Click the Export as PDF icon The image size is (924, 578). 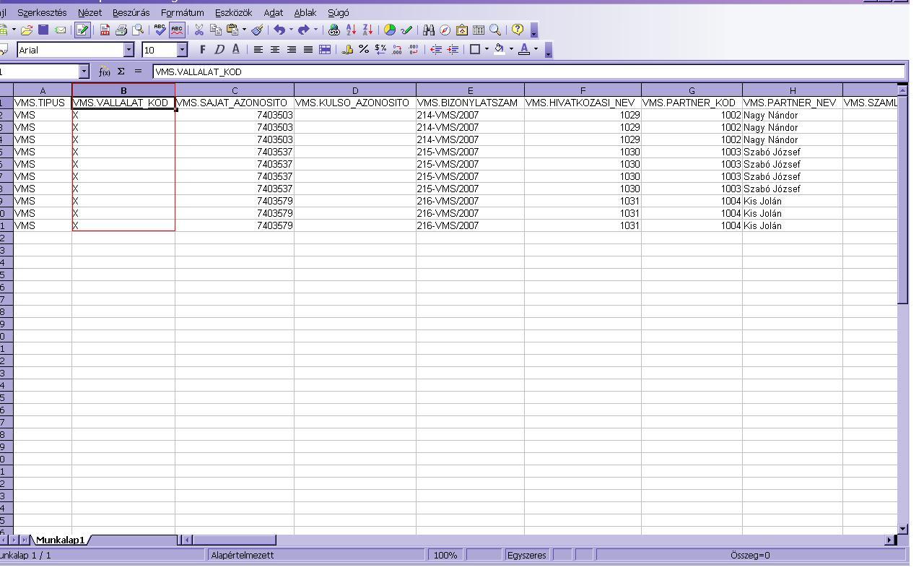105,30
